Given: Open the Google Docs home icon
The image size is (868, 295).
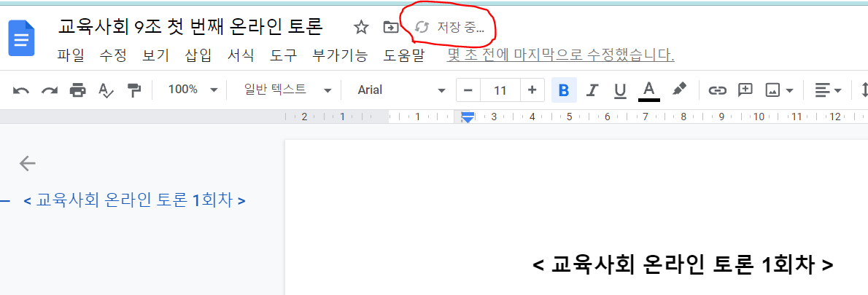Looking at the screenshot, I should [x=22, y=38].
